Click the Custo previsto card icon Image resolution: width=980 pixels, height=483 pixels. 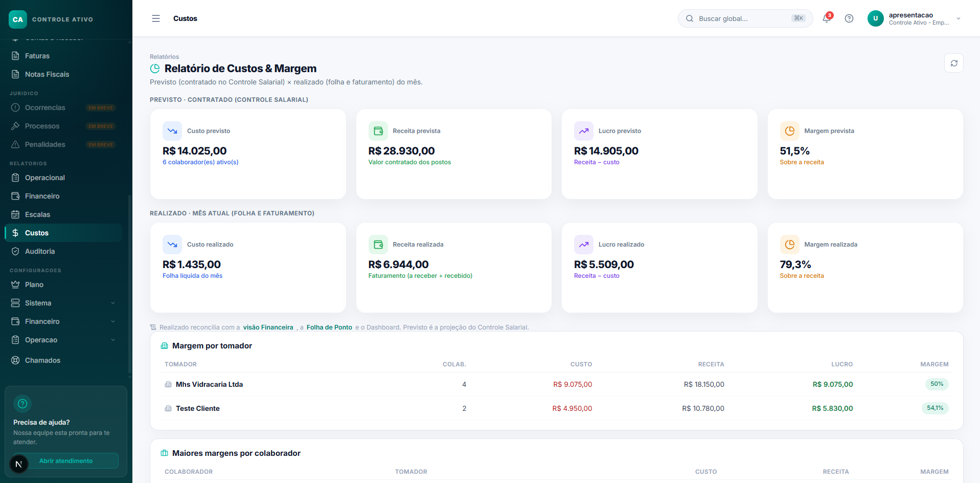tap(172, 131)
